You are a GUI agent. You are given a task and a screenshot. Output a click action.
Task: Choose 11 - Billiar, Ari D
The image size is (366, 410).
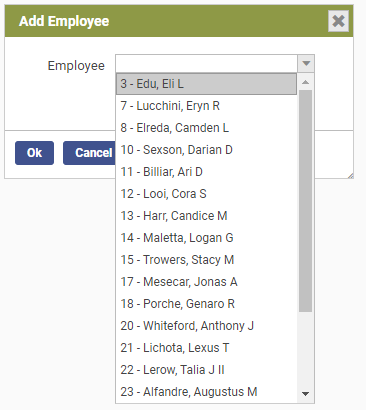[x=206, y=172]
